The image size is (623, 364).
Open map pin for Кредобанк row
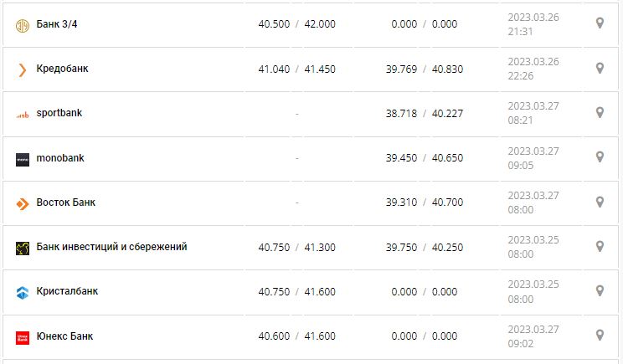(600, 68)
